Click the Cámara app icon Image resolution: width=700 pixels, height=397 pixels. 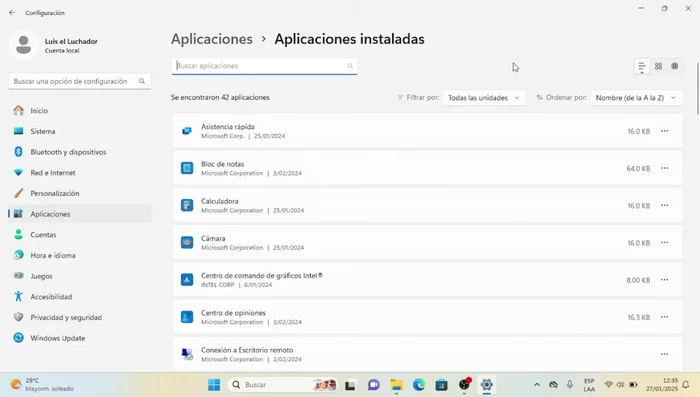click(x=187, y=242)
